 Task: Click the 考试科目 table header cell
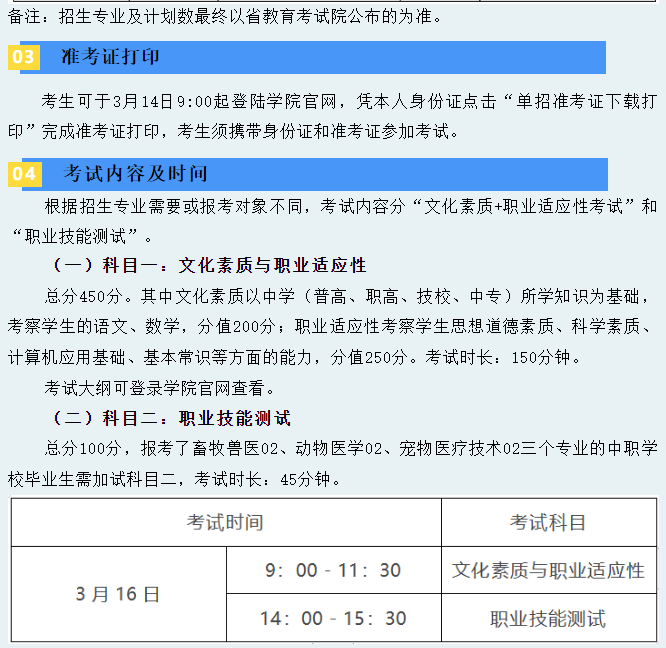tap(549, 522)
